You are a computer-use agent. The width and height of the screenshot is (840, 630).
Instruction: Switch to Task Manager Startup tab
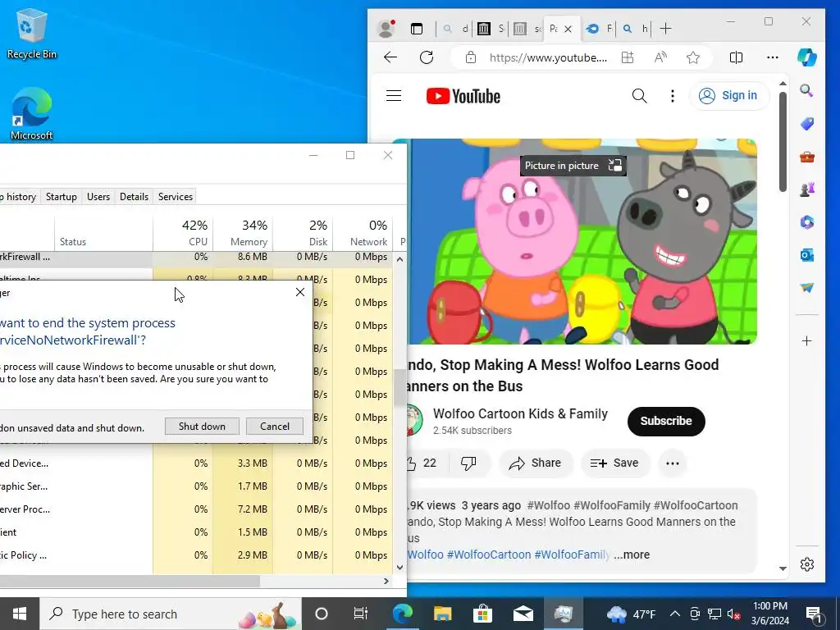point(61,197)
